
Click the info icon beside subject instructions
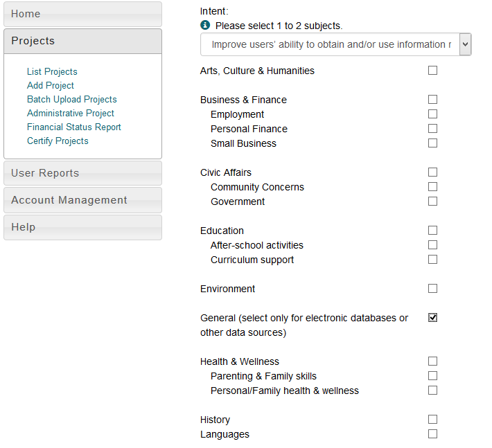205,25
